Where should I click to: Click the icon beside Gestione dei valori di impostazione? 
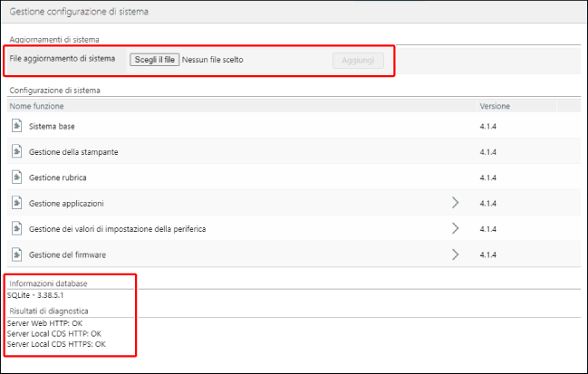tap(17, 228)
